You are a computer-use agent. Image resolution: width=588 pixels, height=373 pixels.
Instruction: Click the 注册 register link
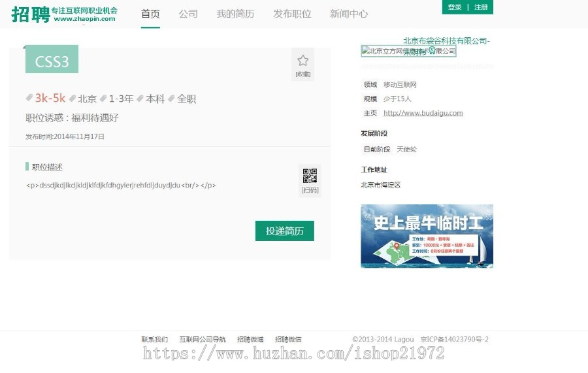coord(481,7)
